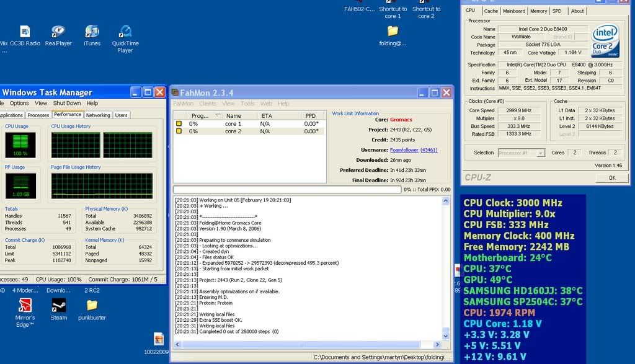Click log horizontal scrollbar right arrow
This screenshot has width=635, height=364.
click(x=437, y=345)
